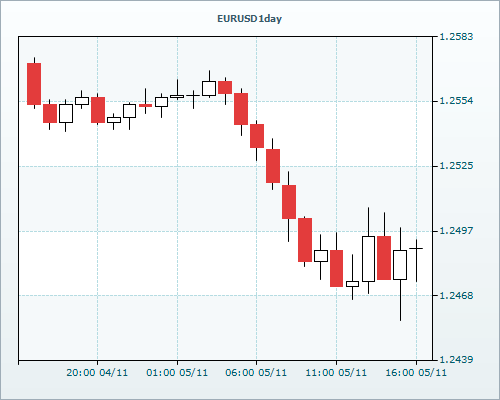
Task: Click the red candle on the 20:00 04/11 gridline
Action: [98, 110]
